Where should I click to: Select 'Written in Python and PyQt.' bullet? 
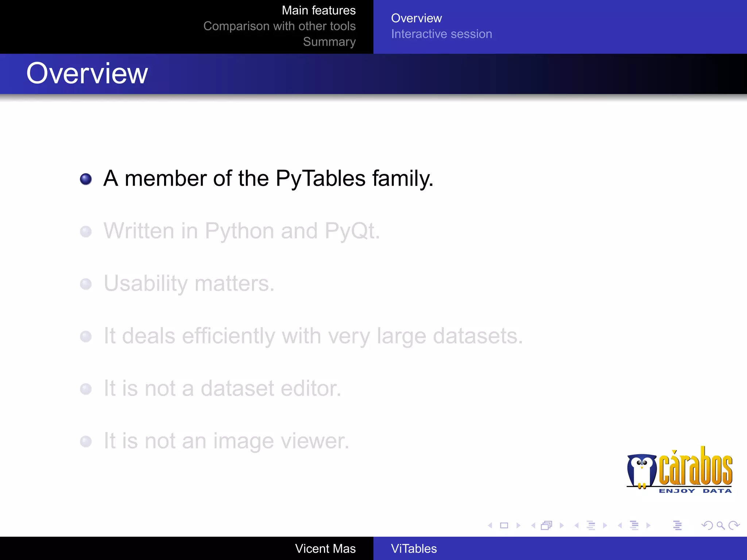(241, 231)
